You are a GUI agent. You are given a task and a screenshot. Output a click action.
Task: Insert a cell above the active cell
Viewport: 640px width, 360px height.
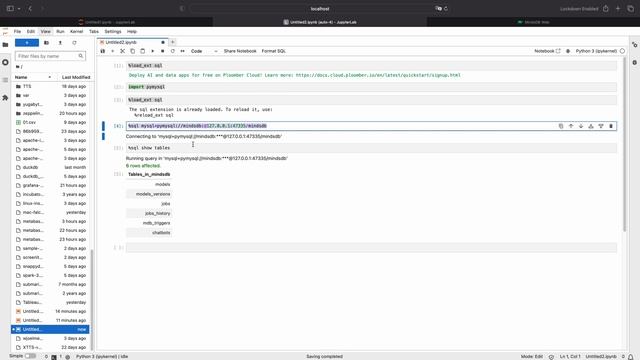tap(591, 126)
